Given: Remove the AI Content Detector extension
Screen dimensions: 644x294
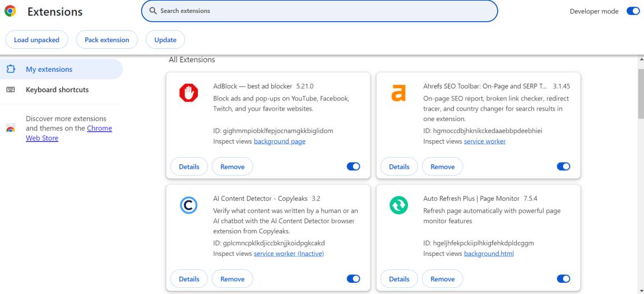Looking at the screenshot, I should tap(233, 279).
